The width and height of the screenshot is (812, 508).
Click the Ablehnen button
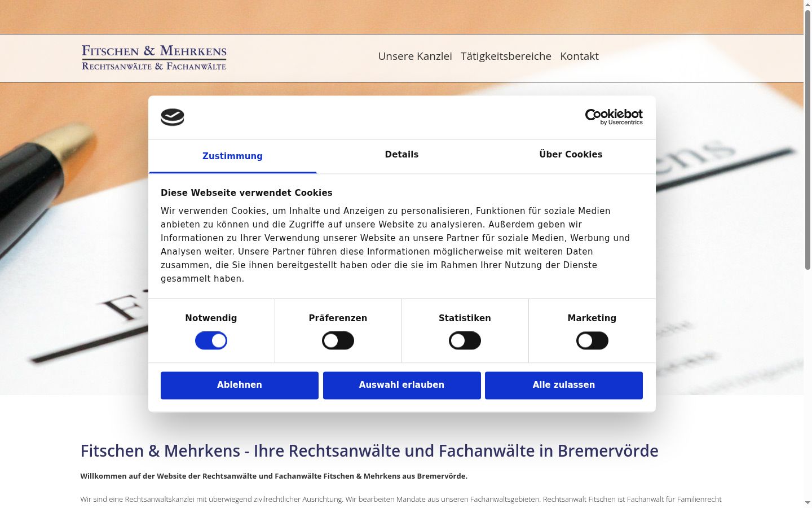tap(240, 385)
